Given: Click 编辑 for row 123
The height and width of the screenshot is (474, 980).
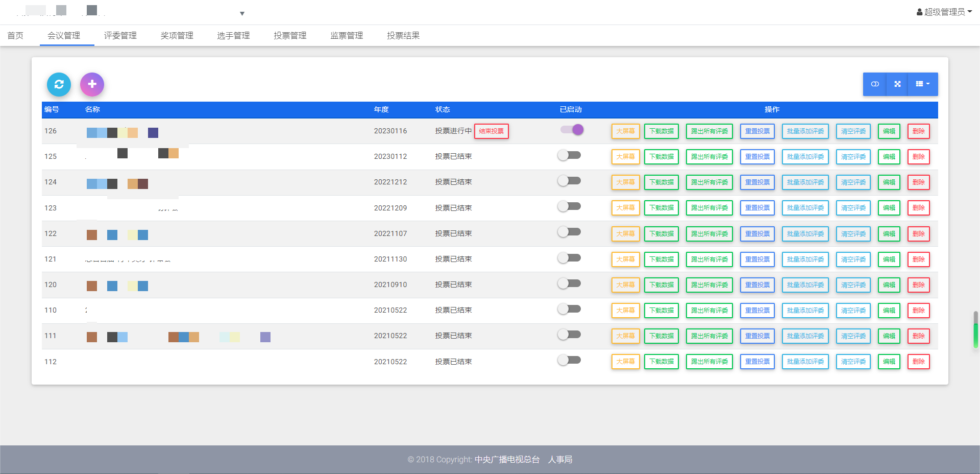Looking at the screenshot, I should point(889,208).
